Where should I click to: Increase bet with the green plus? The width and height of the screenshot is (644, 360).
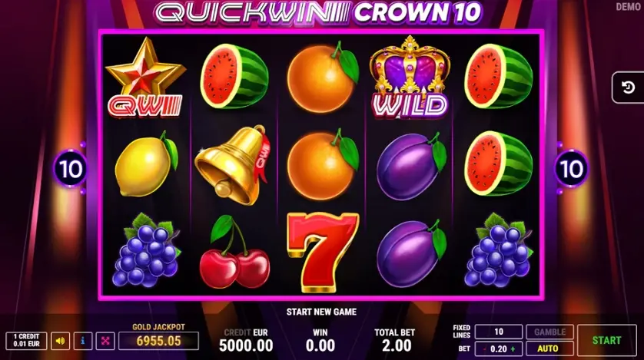tap(513, 349)
